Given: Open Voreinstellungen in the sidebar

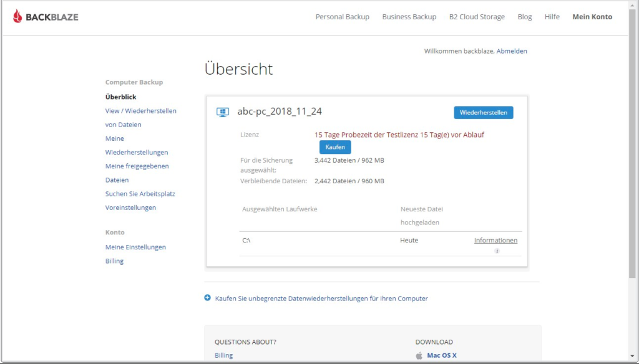Looking at the screenshot, I should pyautogui.click(x=130, y=208).
